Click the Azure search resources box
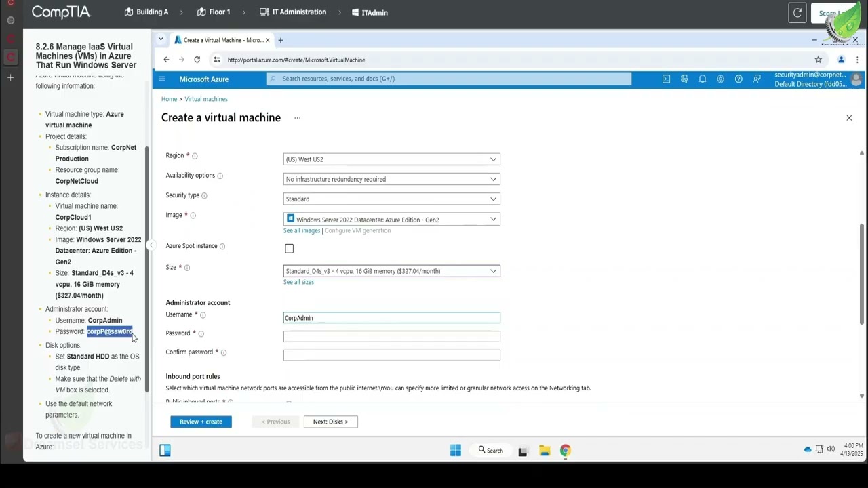 pos(449,79)
